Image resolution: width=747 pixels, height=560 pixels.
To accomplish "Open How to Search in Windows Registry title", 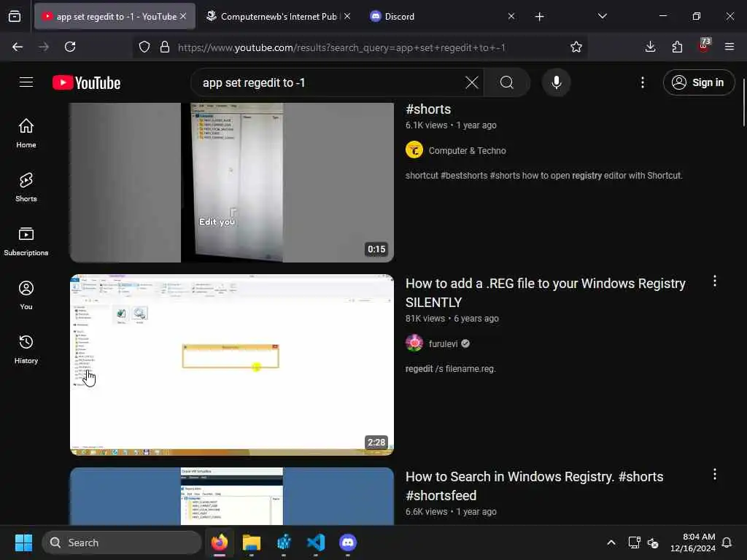I will point(534,486).
